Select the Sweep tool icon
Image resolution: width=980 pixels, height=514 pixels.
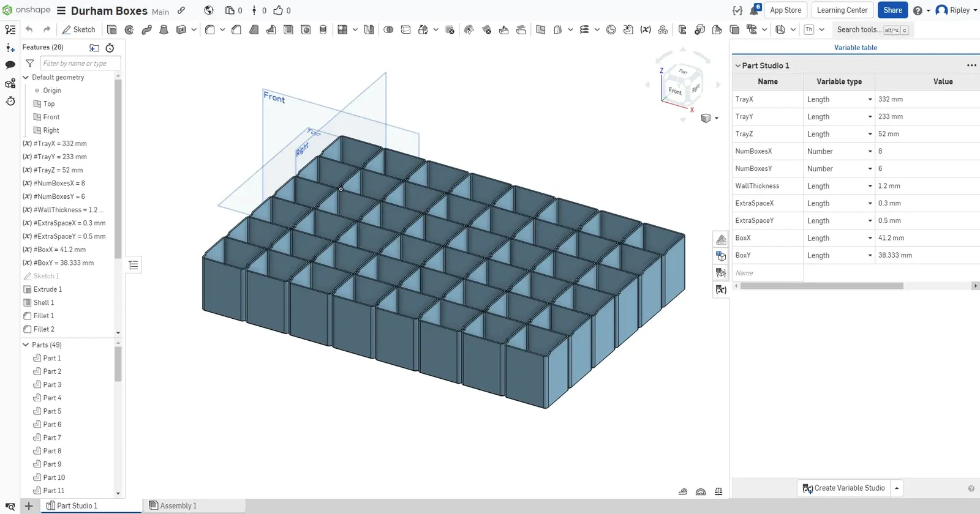coord(146,29)
